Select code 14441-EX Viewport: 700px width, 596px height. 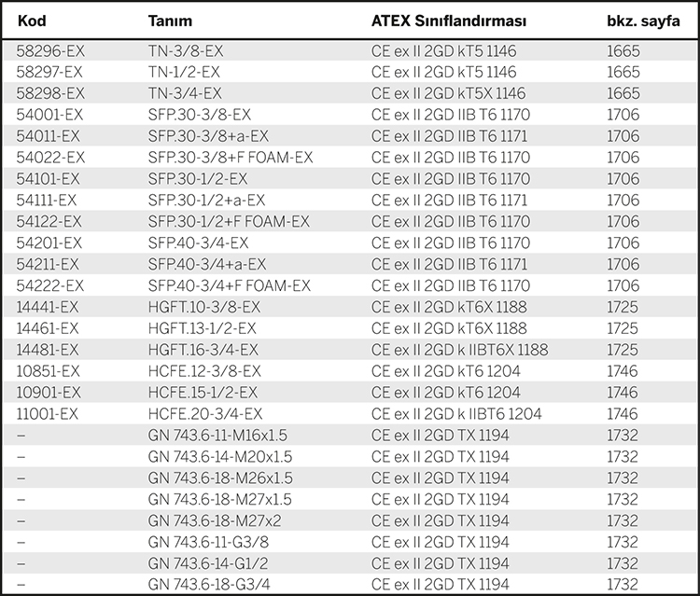pyautogui.click(x=48, y=307)
